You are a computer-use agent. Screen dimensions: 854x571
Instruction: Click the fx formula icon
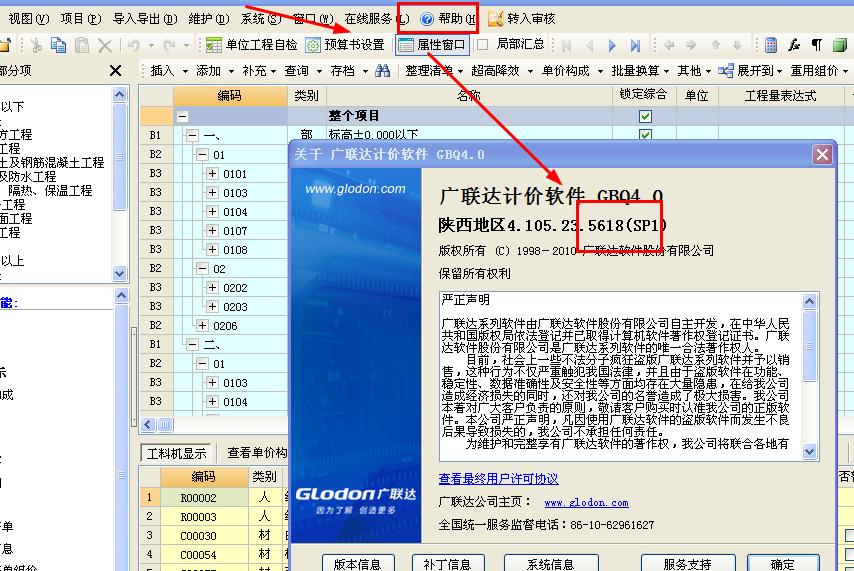[794, 45]
